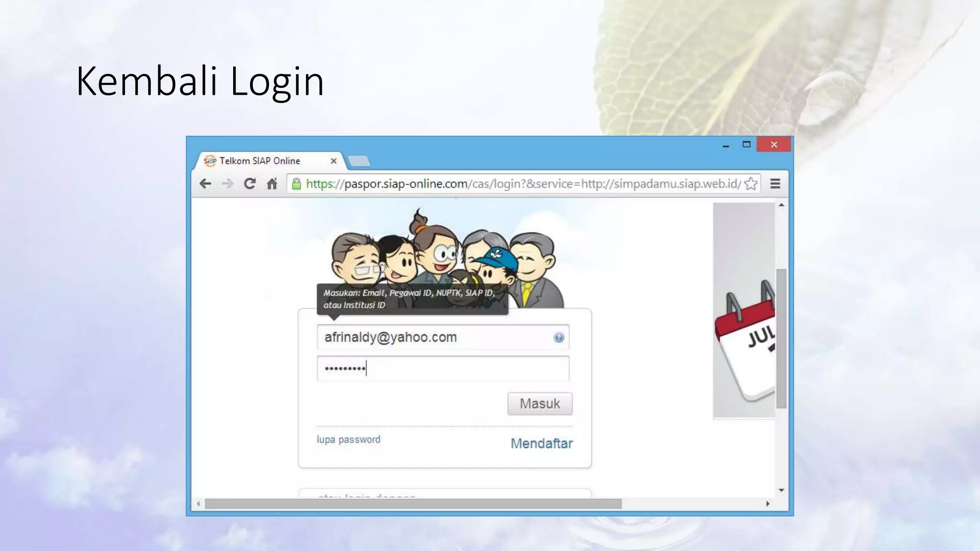Click the email field afrinaldy@yahoo.com
The height and width of the screenshot is (551, 980).
[443, 337]
